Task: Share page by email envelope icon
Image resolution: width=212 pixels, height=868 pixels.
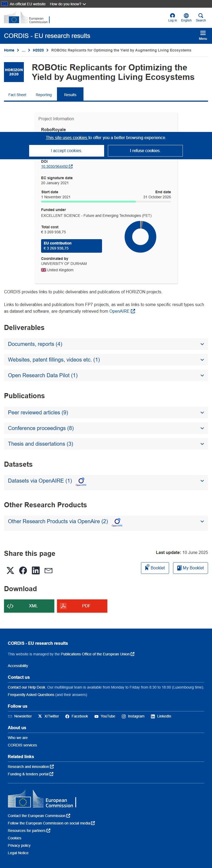Action: click(48, 570)
